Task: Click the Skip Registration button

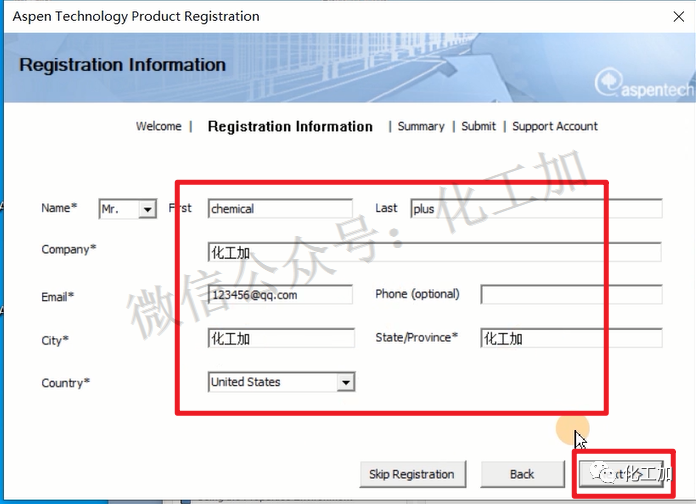Action: [x=413, y=474]
